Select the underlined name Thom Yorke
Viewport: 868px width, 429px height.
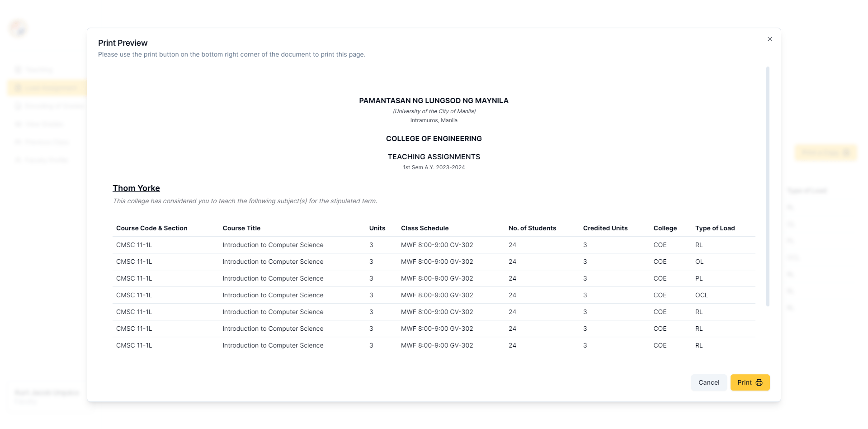click(136, 188)
